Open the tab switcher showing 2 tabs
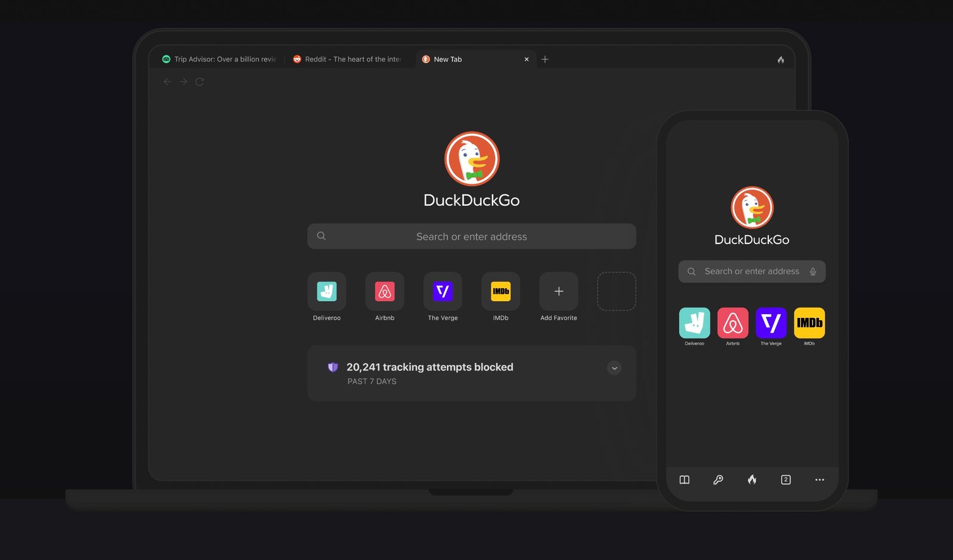The width and height of the screenshot is (953, 560). [786, 480]
